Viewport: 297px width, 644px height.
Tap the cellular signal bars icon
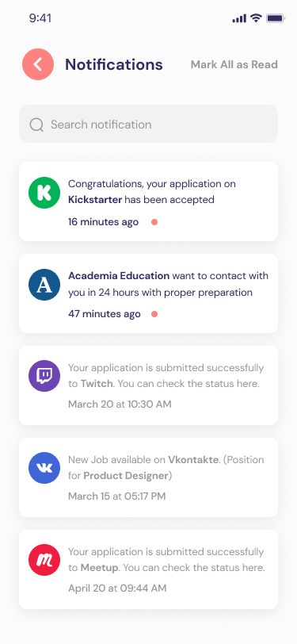point(239,18)
